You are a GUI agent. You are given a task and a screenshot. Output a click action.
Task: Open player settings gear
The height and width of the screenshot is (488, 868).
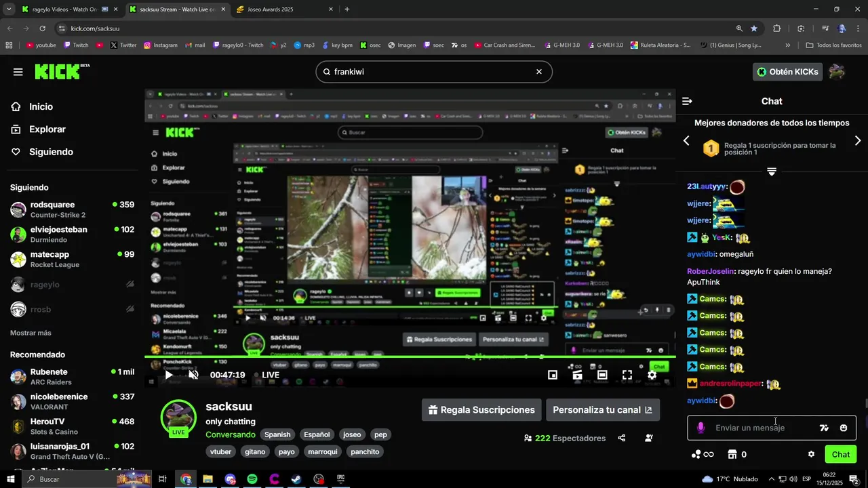coord(652,375)
